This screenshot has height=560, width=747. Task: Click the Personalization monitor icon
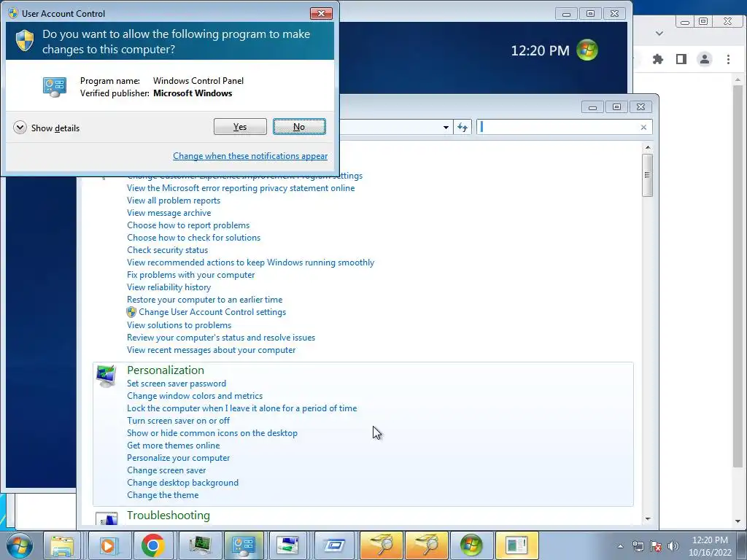click(106, 376)
